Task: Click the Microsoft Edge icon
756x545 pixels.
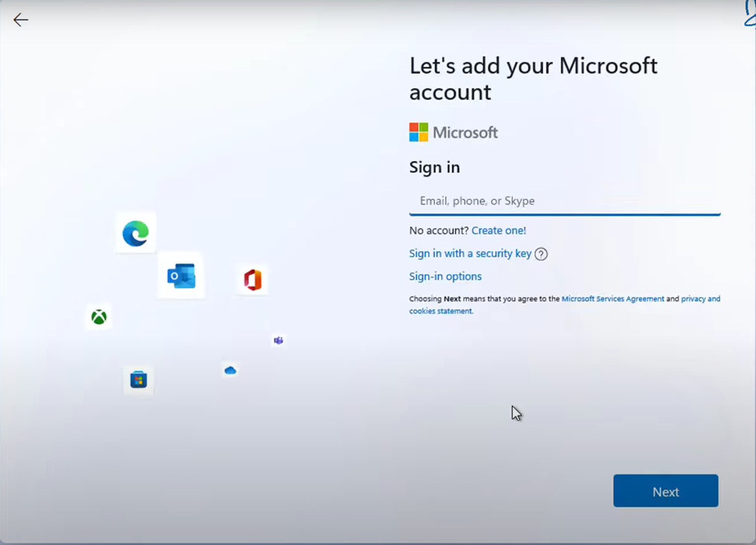Action: [136, 233]
